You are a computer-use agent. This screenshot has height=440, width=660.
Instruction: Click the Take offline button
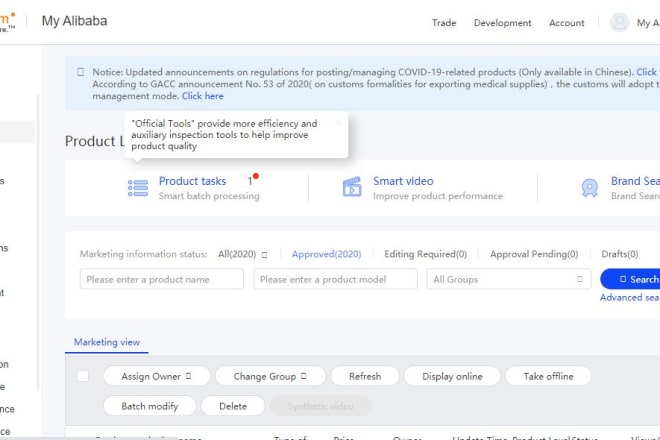548,376
